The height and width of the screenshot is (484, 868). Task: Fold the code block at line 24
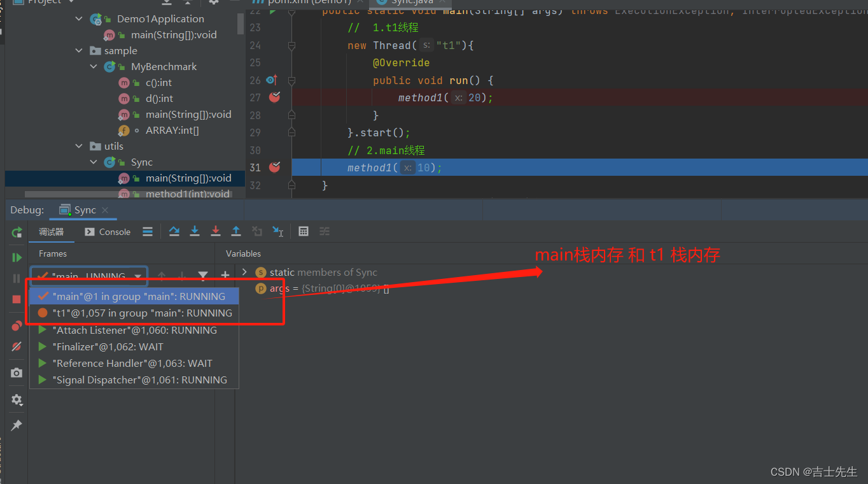292,45
